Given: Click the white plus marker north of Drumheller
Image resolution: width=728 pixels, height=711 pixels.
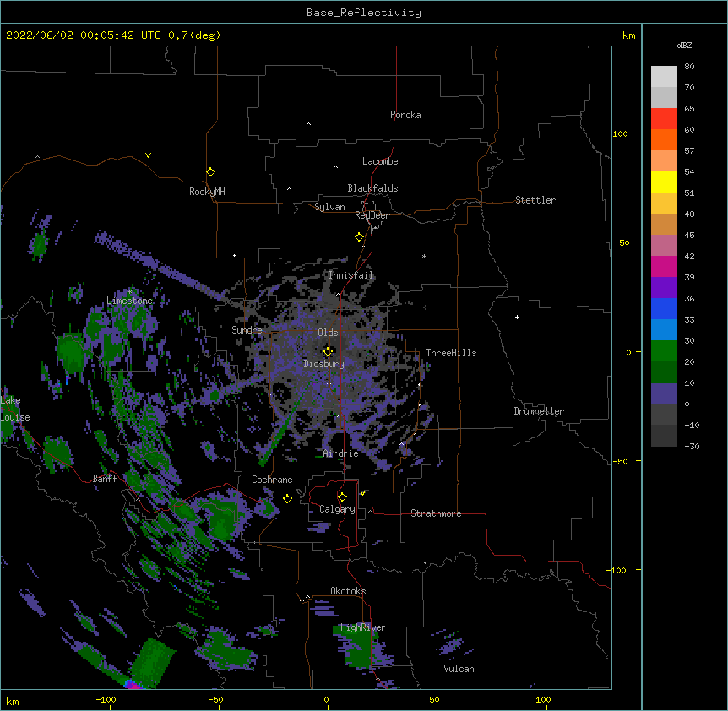Looking at the screenshot, I should (517, 317).
